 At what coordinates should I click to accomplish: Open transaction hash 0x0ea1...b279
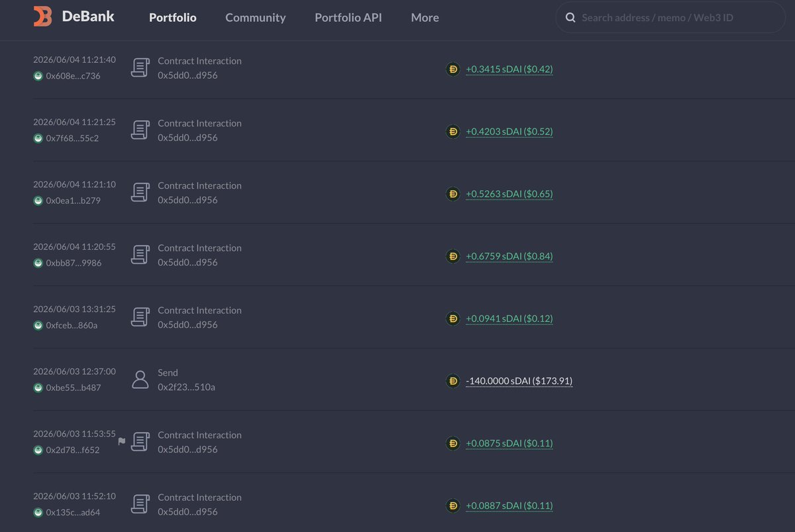tap(73, 201)
